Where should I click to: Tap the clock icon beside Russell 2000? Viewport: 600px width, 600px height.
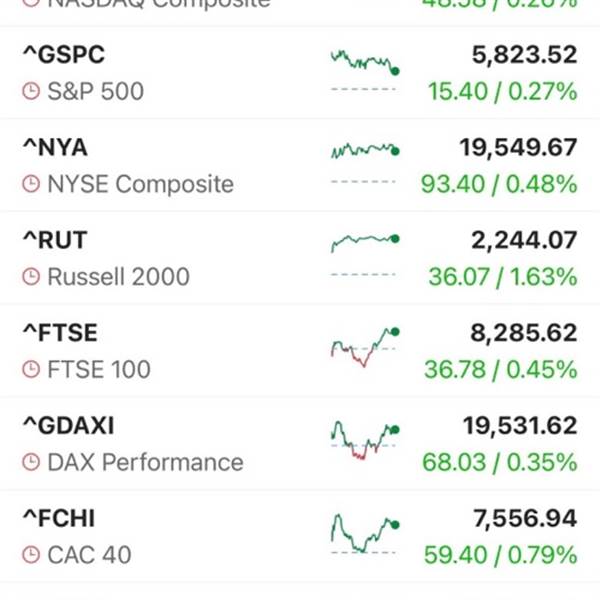click(31, 277)
